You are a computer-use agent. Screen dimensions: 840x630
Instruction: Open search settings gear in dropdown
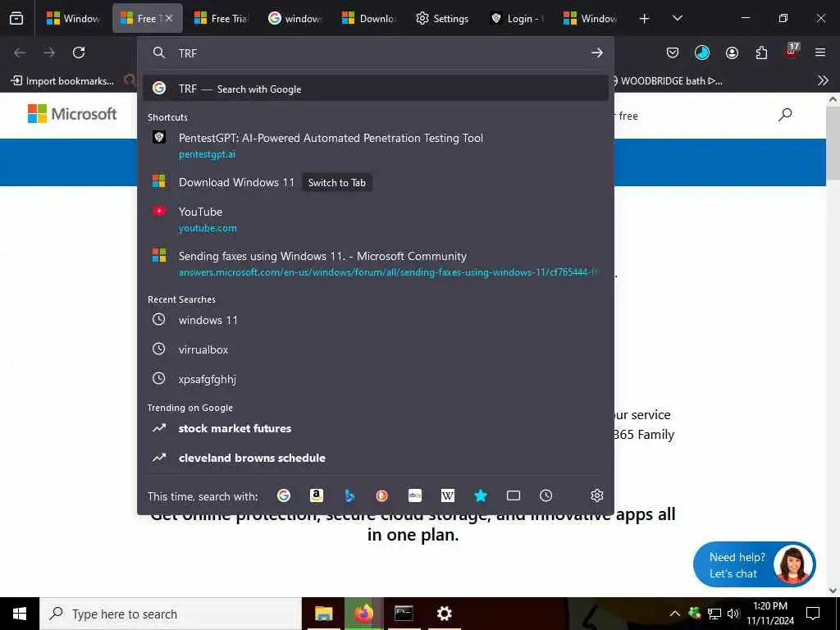point(597,495)
